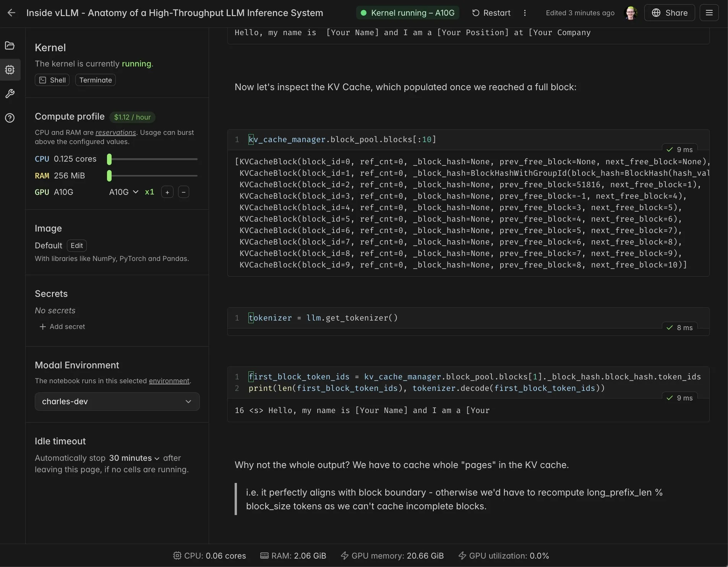Click the 'Now let's inspect the KV Cache' paragraph
This screenshot has height=567, width=728.
click(x=405, y=87)
